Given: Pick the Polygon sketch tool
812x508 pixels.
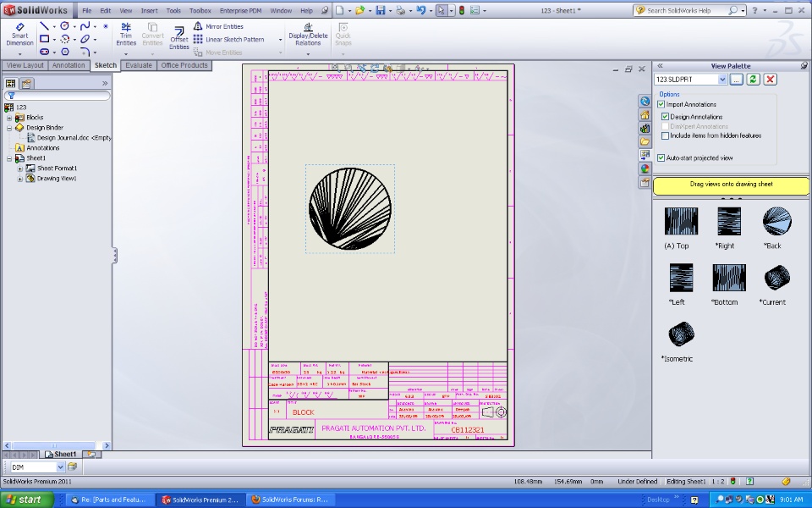Looking at the screenshot, I should tap(65, 52).
